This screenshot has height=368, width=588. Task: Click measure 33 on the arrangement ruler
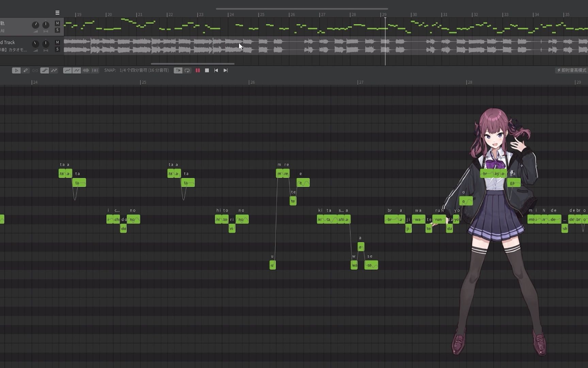tap(506, 15)
